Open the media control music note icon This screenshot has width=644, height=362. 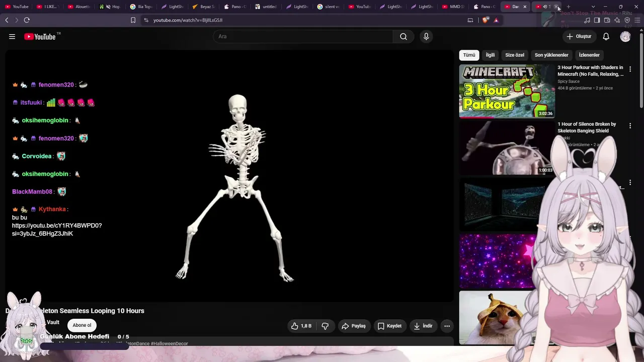(587, 20)
